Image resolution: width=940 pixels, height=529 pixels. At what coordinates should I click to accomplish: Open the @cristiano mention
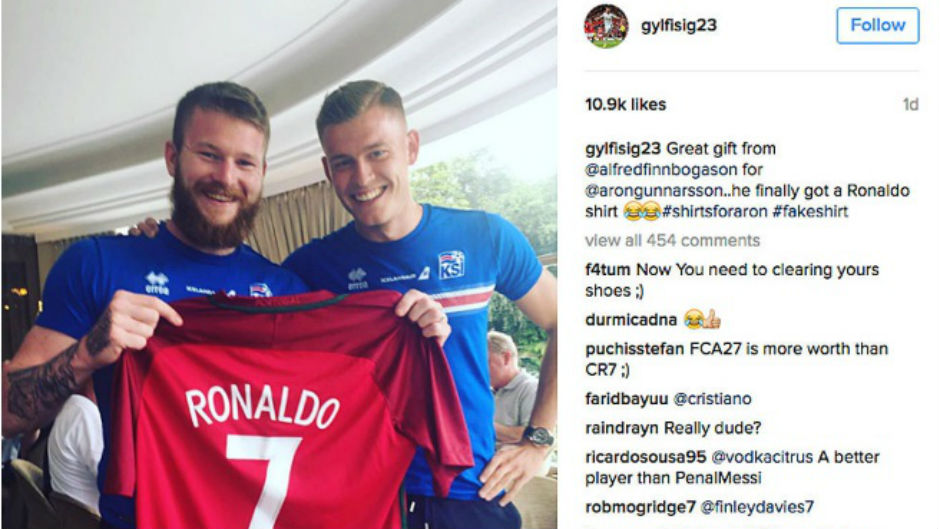pyautogui.click(x=712, y=399)
